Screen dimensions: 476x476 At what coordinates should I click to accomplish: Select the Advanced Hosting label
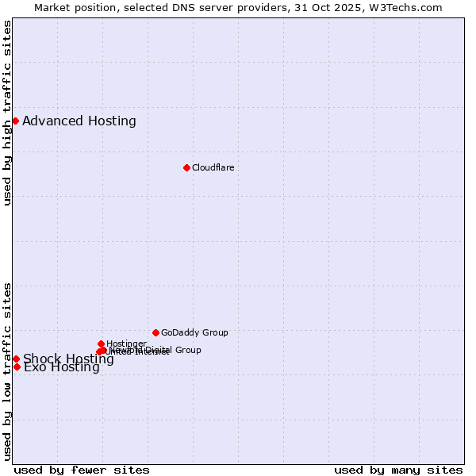[x=79, y=121]
